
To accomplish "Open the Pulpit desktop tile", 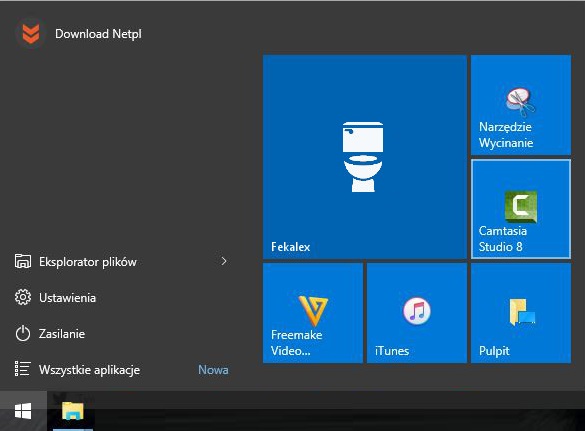I will tap(521, 313).
